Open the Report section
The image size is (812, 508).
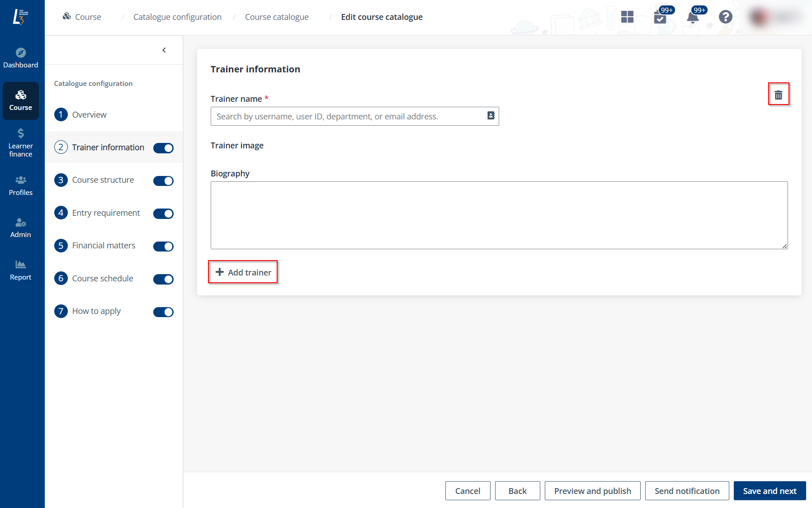(21, 269)
